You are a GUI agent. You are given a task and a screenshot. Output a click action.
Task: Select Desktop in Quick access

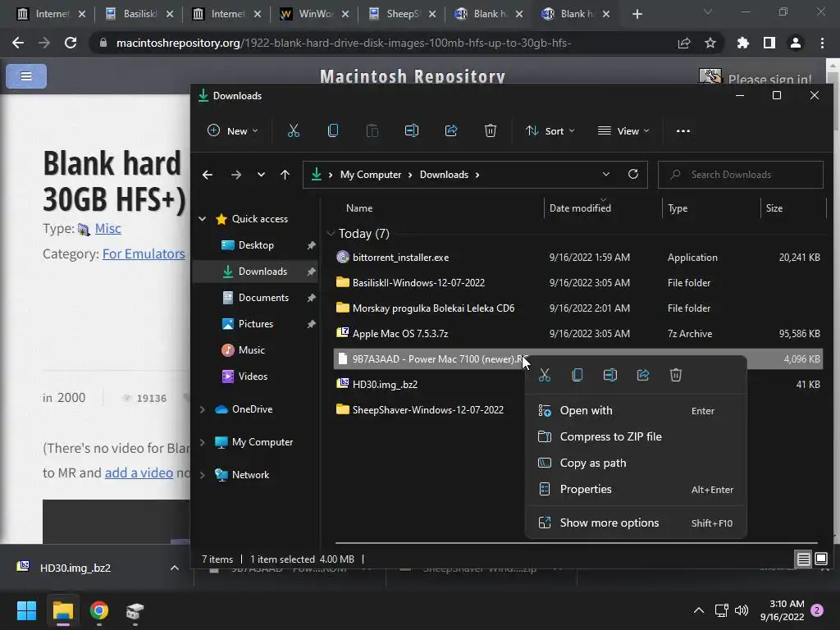255,245
